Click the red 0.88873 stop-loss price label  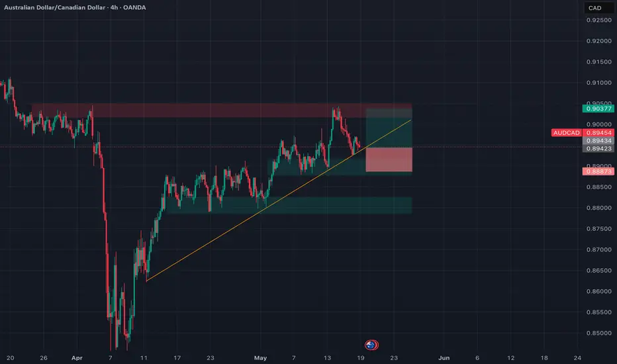tap(598, 171)
